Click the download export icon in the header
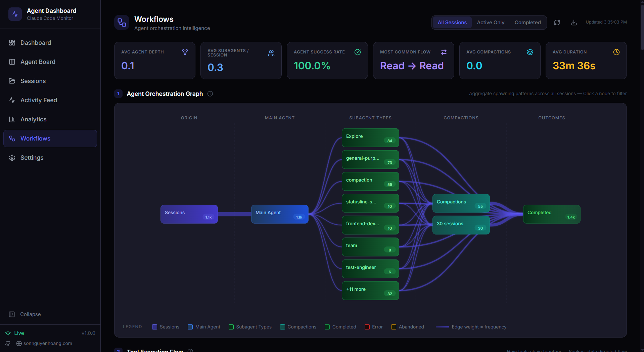644x352 pixels. 573,22
